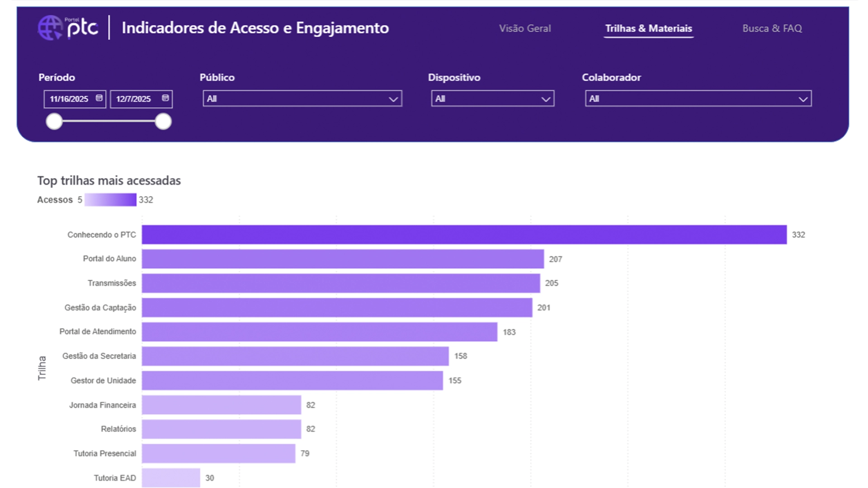This screenshot has width=868, height=488.
Task: Click the 207 value label
Action: point(556,259)
